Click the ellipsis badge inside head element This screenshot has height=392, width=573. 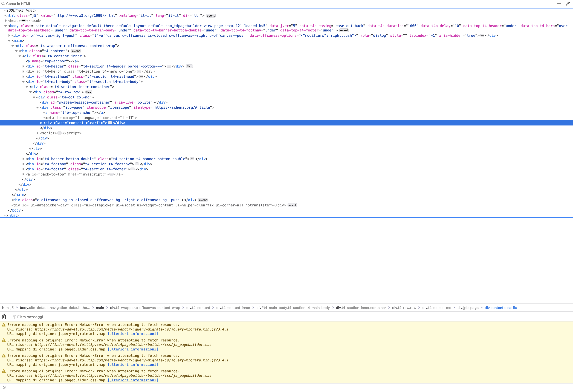(x=23, y=21)
